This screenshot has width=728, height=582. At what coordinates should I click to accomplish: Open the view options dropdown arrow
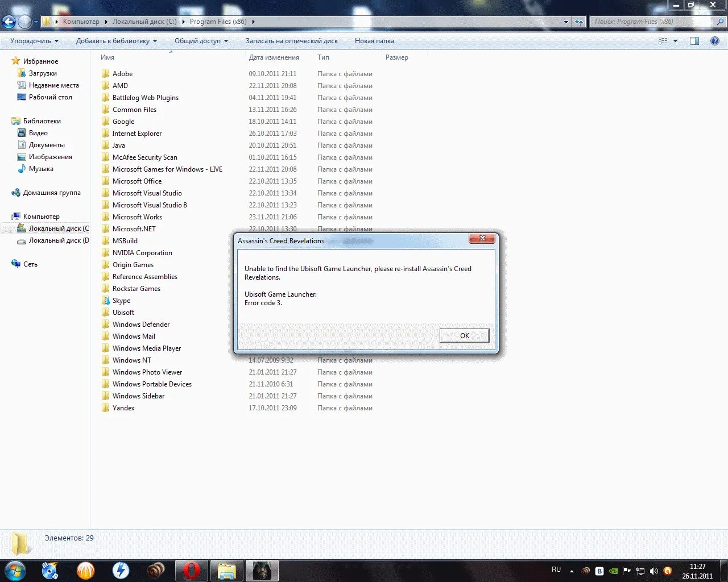click(676, 41)
